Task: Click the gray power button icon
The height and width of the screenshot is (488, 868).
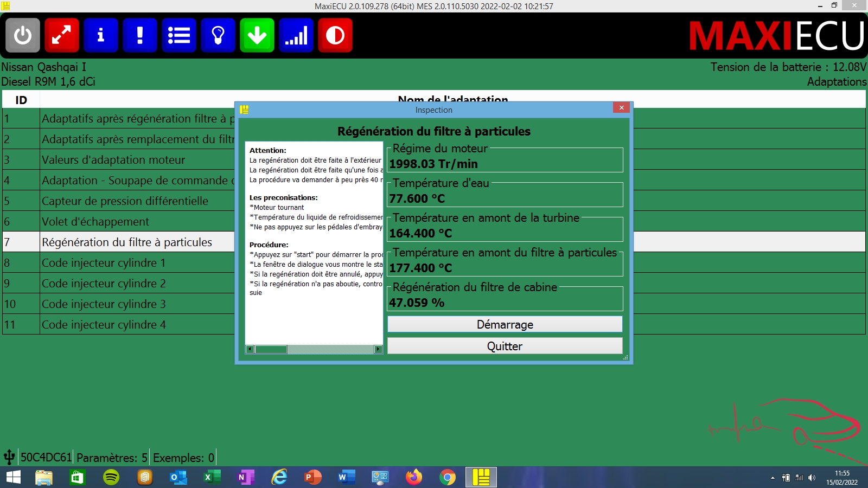Action: (x=23, y=35)
